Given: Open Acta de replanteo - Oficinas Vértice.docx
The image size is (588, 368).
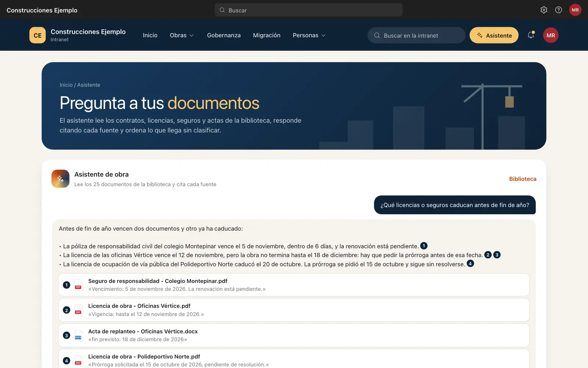Looking at the screenshot, I should coord(294,335).
